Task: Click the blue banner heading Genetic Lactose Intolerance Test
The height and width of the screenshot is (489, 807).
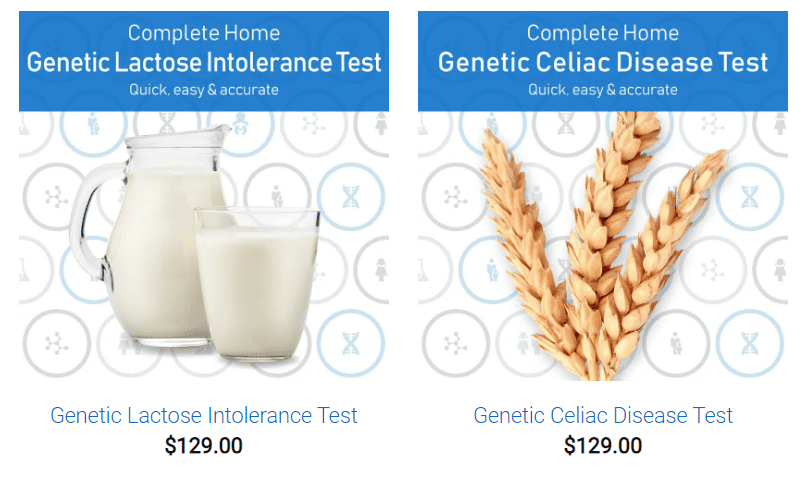Action: [x=204, y=63]
